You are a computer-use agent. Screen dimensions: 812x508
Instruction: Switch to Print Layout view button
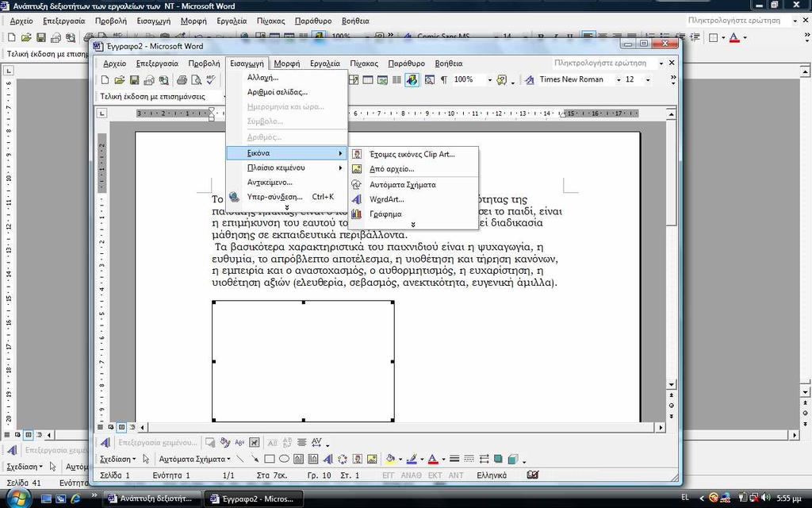(x=121, y=427)
